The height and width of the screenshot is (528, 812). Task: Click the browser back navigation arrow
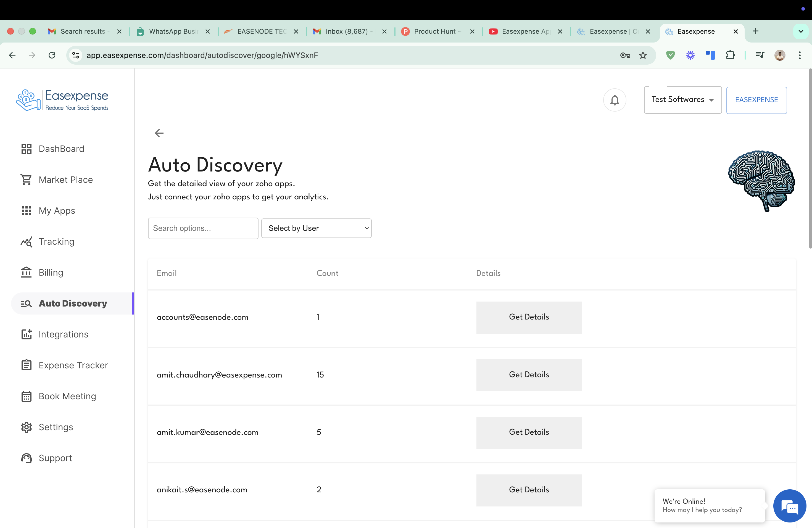tap(12, 55)
